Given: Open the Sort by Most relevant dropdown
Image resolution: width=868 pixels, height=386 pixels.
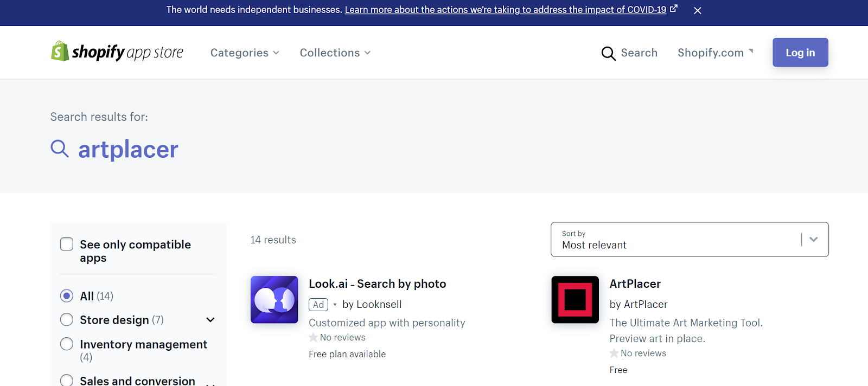Looking at the screenshot, I should [690, 239].
